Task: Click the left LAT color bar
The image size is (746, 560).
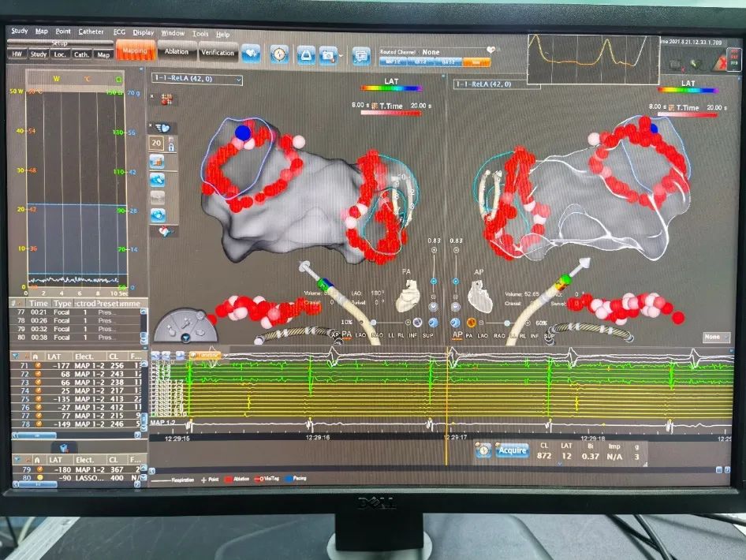Action: (391, 88)
